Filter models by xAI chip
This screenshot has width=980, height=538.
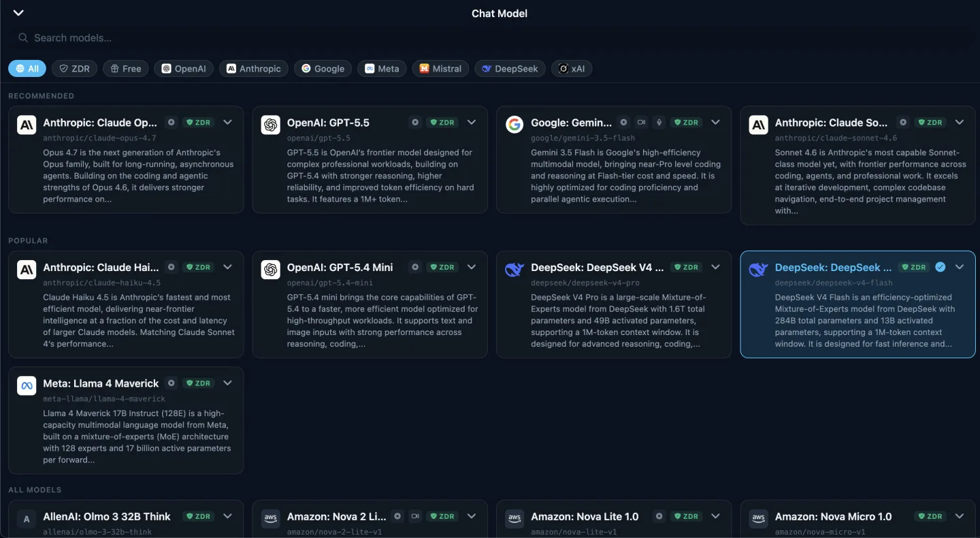click(x=572, y=68)
